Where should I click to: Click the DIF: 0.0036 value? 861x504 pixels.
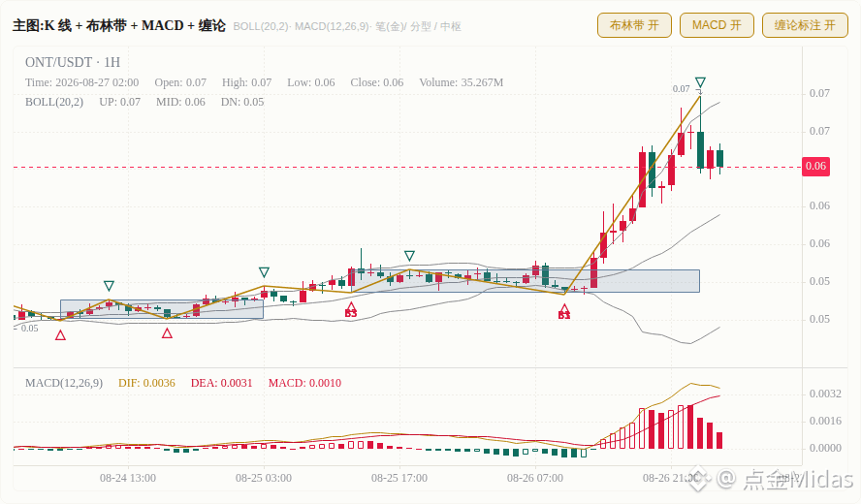146,383
